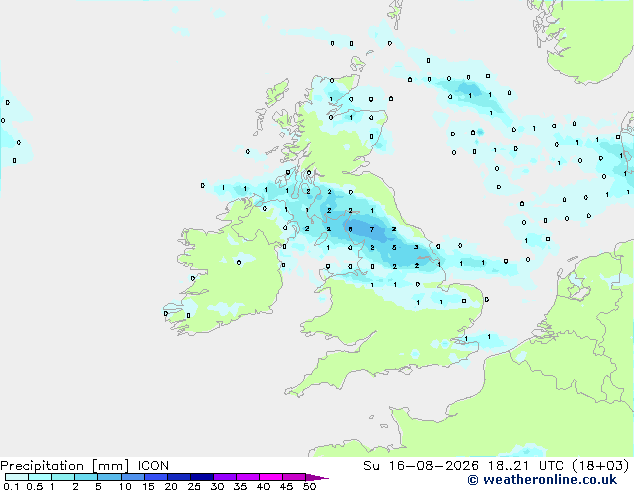Pick the 2–5 mm legend swatch
This screenshot has height=490, width=634.
[86, 477]
